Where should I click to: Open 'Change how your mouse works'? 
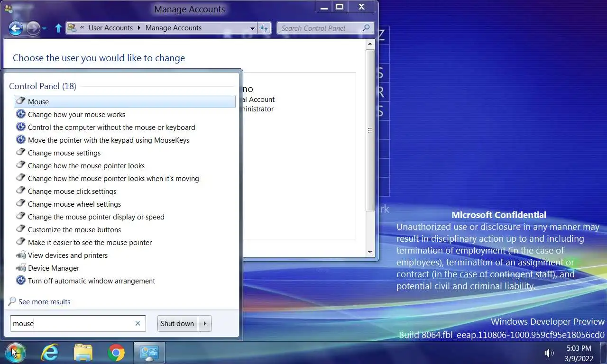click(x=76, y=114)
